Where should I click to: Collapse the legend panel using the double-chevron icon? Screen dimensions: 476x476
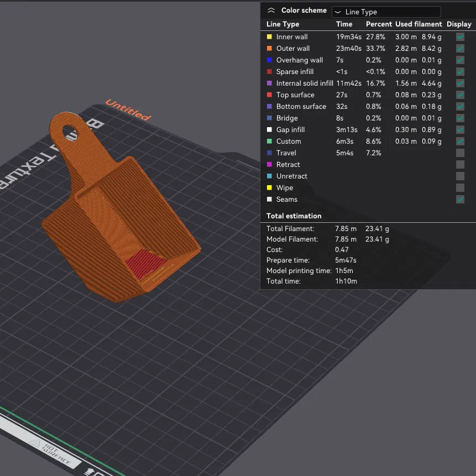point(271,11)
